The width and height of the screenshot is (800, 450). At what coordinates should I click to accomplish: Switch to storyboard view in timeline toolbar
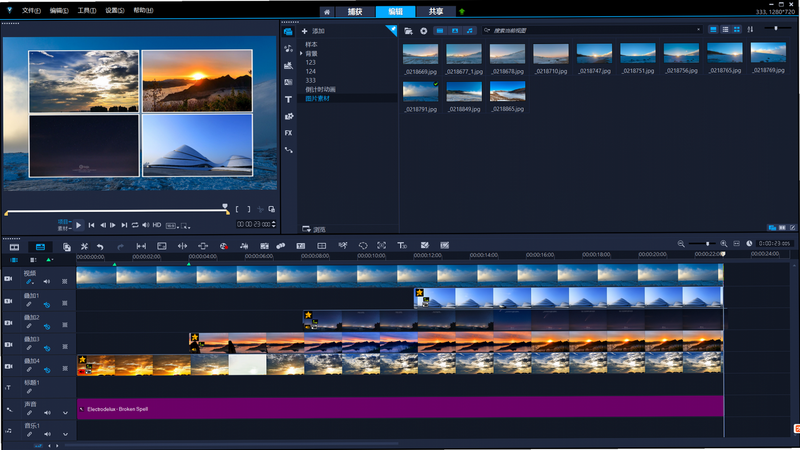(x=14, y=247)
